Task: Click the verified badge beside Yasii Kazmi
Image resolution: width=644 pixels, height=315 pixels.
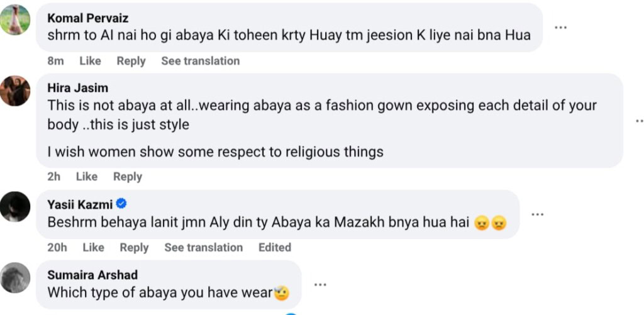Action: 123,204
